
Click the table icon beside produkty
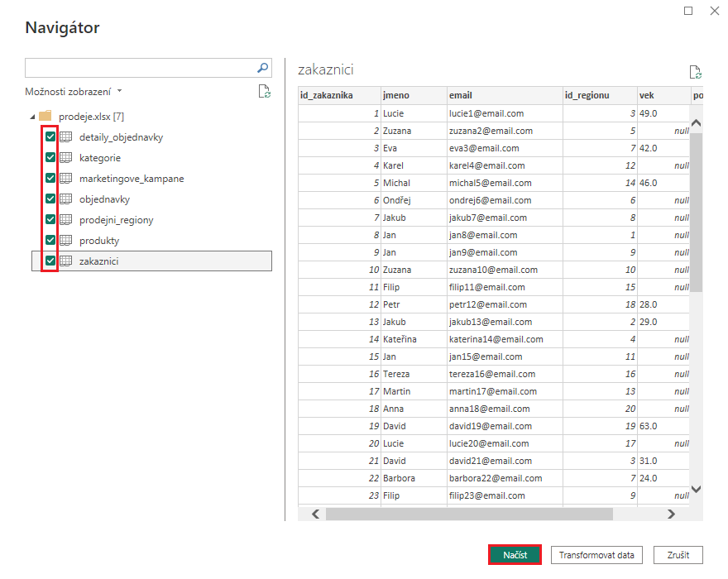tap(65, 240)
